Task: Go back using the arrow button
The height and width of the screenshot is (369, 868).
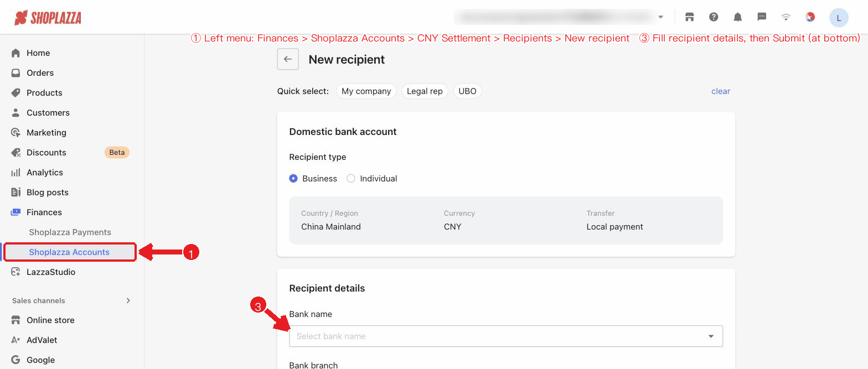Action: pos(288,59)
